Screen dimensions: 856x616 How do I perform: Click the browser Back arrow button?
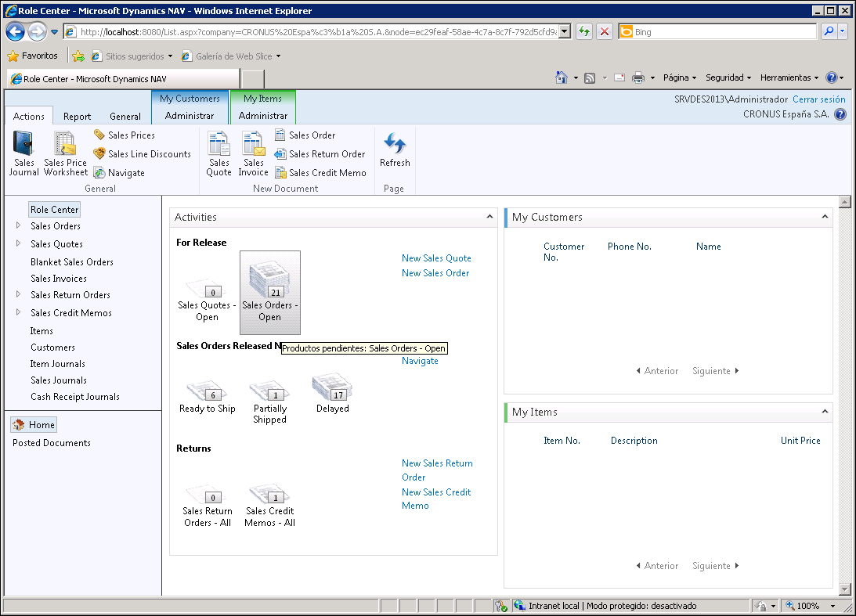16,32
